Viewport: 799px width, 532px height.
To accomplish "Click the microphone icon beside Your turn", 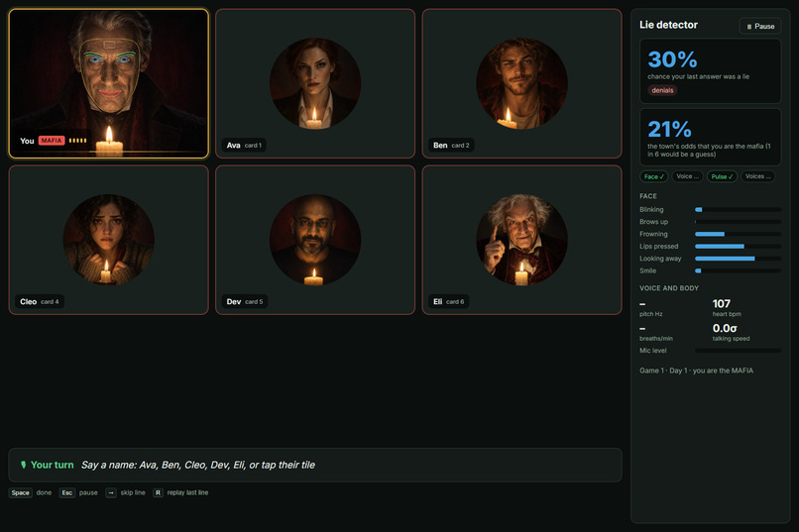I will coord(23,465).
